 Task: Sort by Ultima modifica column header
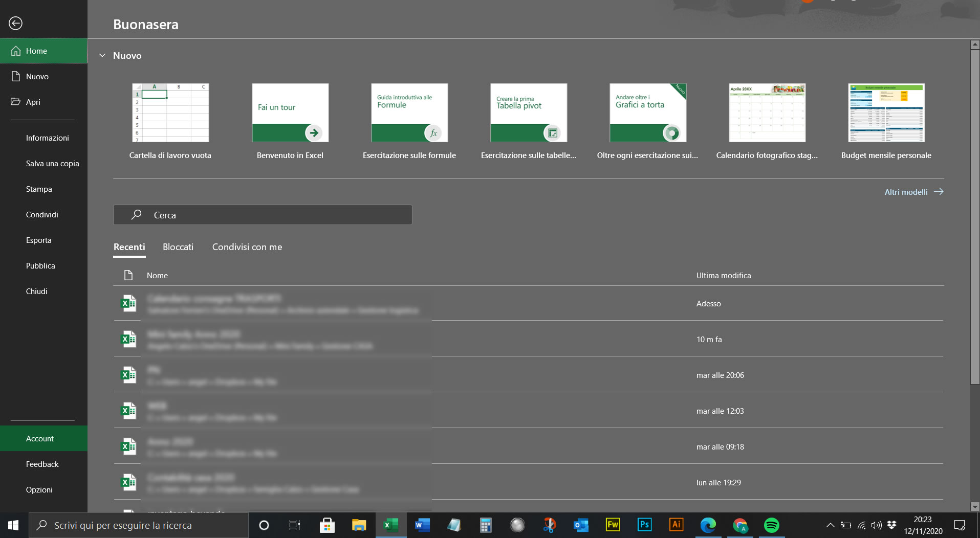[724, 275]
